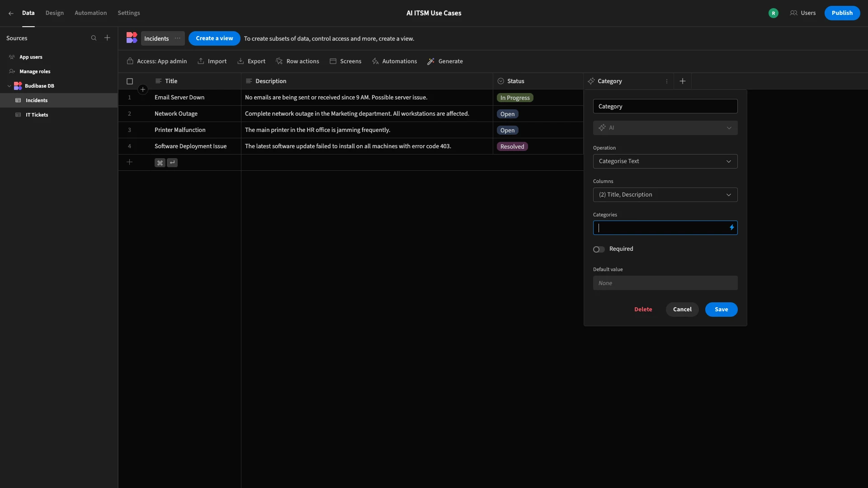Switch to the Automation tab
This screenshot has height=488, width=868.
[90, 13]
